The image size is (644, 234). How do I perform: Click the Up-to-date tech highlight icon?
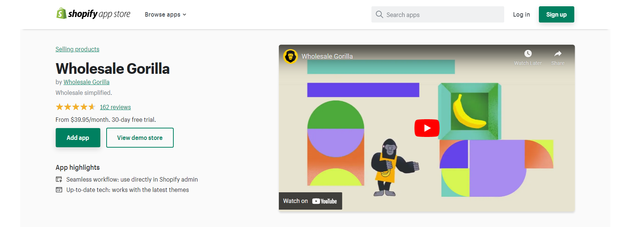pos(59,190)
